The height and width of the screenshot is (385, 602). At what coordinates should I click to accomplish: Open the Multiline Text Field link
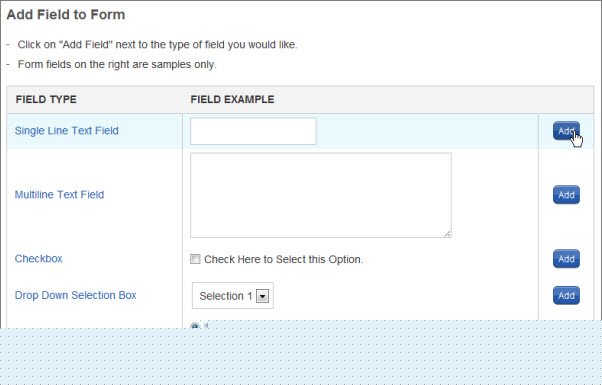point(59,195)
